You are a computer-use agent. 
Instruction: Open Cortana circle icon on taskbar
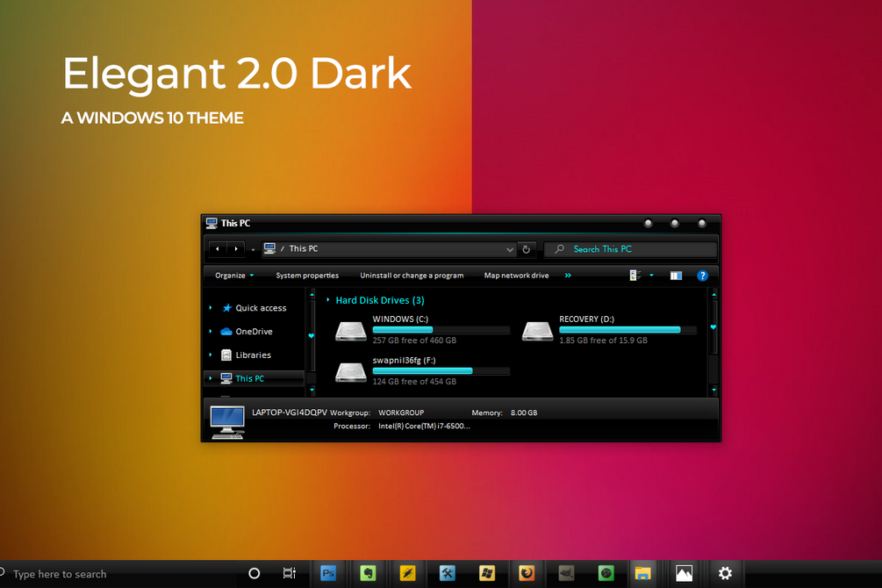(255, 573)
